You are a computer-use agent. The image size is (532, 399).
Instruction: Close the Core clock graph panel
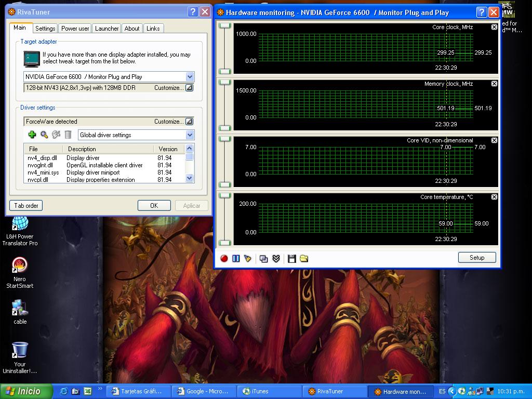pos(494,27)
